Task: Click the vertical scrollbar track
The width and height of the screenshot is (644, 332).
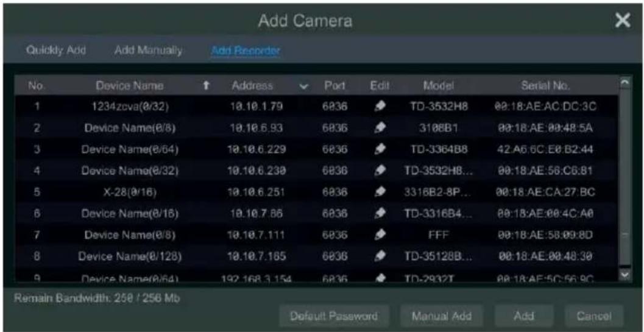Action: [x=625, y=177]
